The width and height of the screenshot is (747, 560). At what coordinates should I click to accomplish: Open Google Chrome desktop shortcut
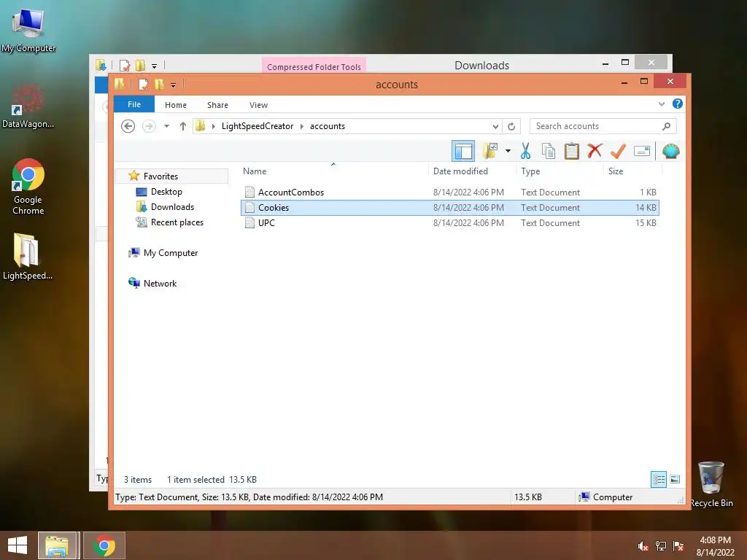[x=28, y=187]
